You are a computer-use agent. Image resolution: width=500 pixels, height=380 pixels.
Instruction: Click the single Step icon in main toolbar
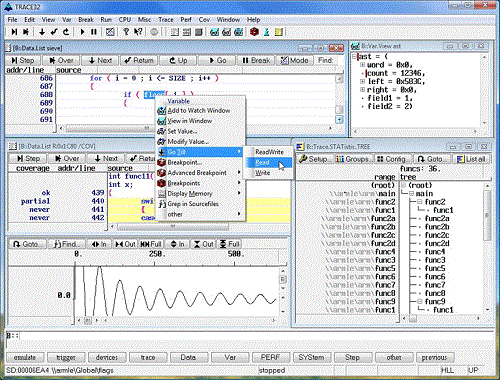tap(14, 32)
